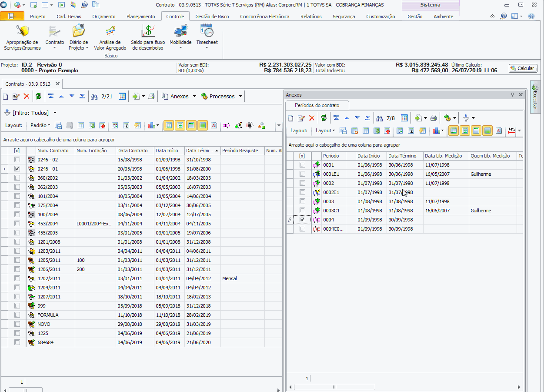The image size is (544, 392).
Task: Move to next record in Anexos panel
Action: (357, 118)
